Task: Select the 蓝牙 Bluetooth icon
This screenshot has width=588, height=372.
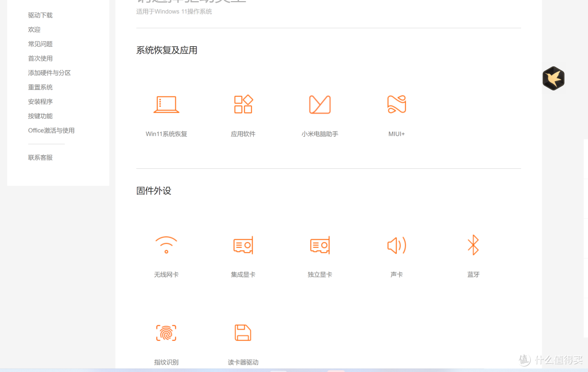Action: click(473, 245)
